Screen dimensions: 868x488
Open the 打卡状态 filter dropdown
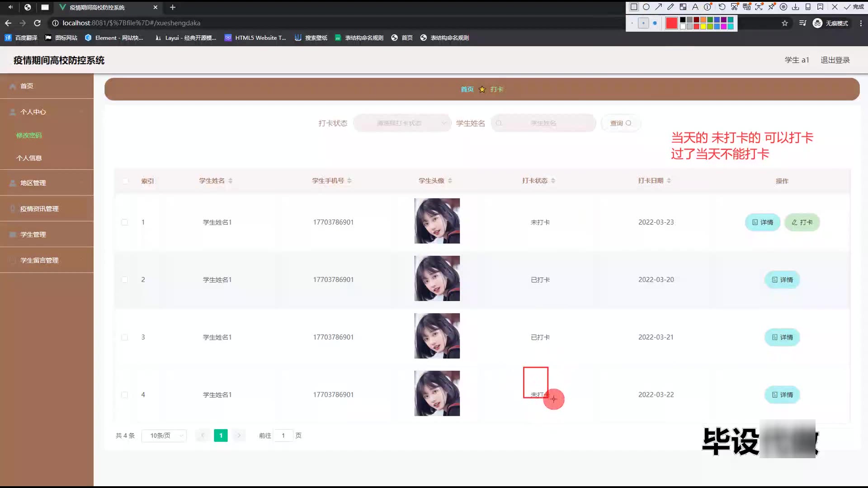click(x=401, y=123)
